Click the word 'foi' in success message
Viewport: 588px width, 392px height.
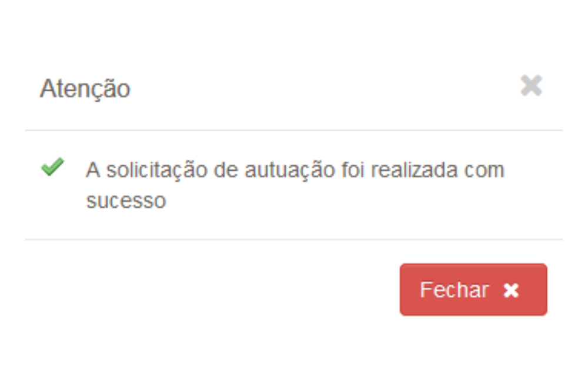352,170
